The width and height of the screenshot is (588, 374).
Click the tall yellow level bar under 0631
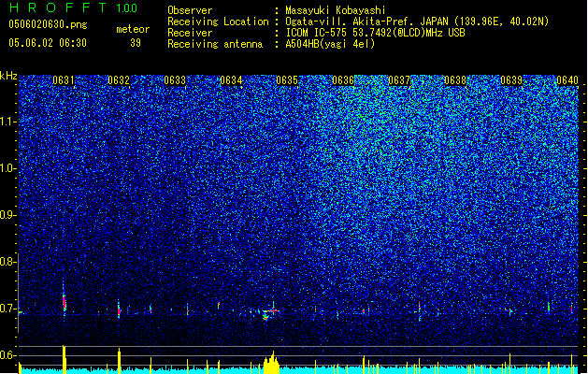[65, 359]
